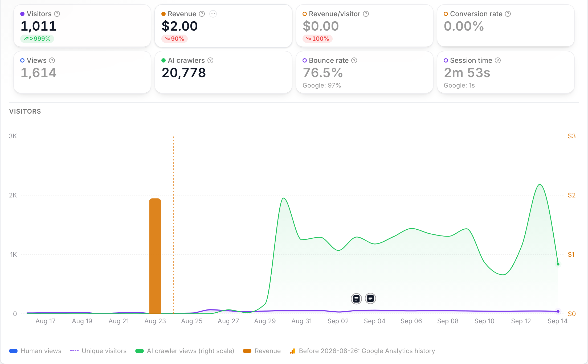Click the Unique visitors legend item
The height and width of the screenshot is (364, 588).
pos(98,351)
